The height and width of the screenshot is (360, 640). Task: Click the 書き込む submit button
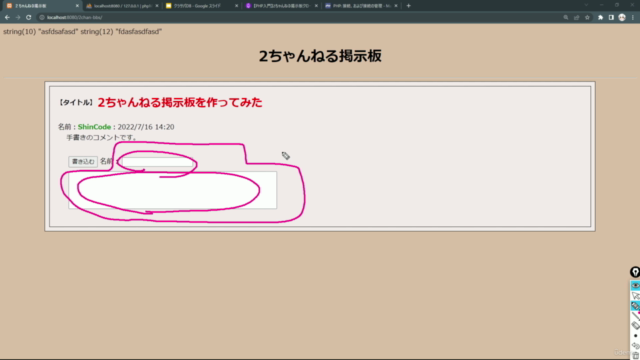pos(83,162)
